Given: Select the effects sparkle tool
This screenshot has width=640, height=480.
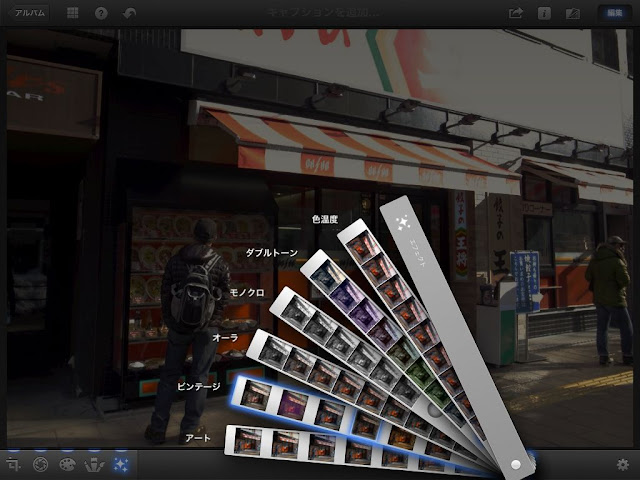Looking at the screenshot, I should pyautogui.click(x=121, y=464).
